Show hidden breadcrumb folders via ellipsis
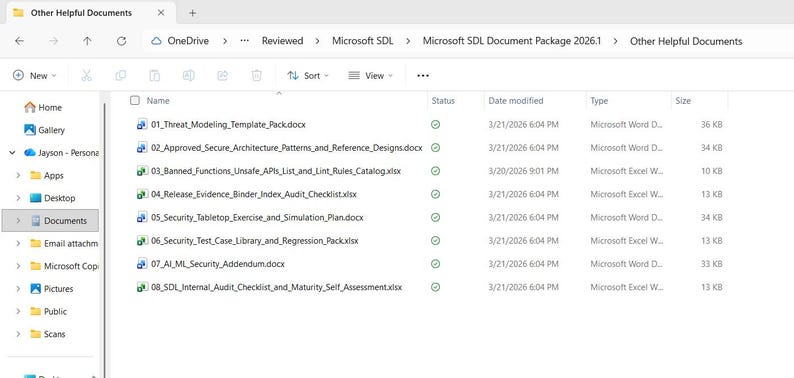794x378 pixels. coord(245,41)
